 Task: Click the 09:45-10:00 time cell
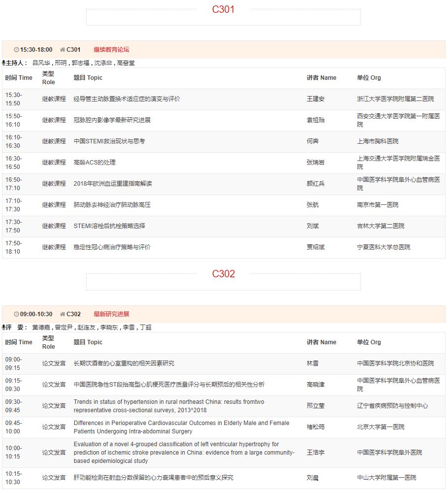pyautogui.click(x=13, y=427)
